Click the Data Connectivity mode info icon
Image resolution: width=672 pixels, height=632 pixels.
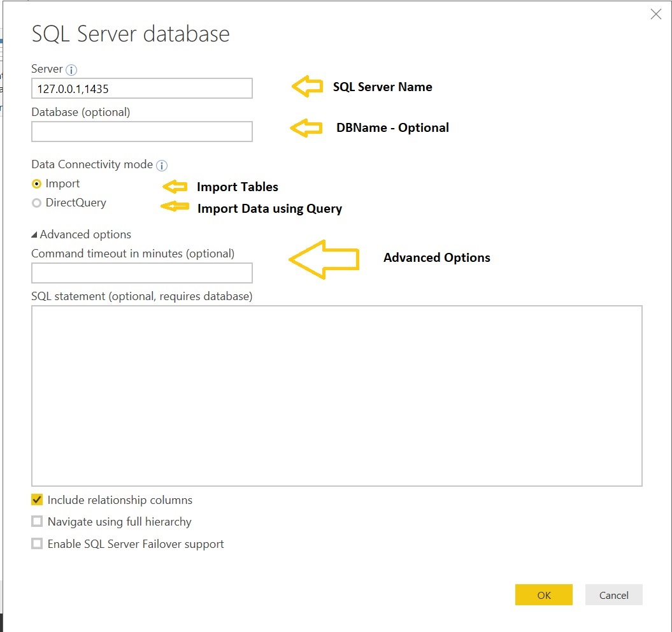pyautogui.click(x=162, y=165)
